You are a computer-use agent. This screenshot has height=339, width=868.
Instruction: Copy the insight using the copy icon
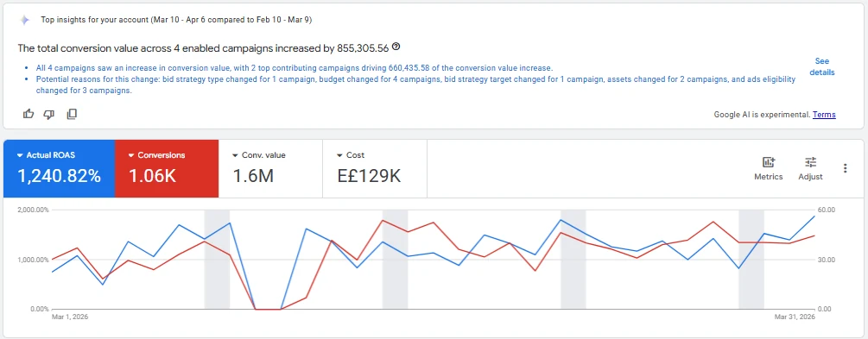coord(72,115)
